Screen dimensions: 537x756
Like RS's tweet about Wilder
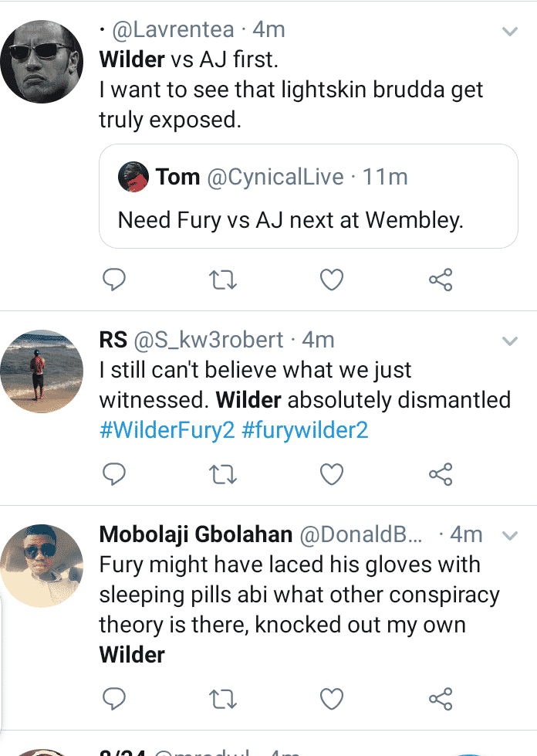click(x=332, y=473)
